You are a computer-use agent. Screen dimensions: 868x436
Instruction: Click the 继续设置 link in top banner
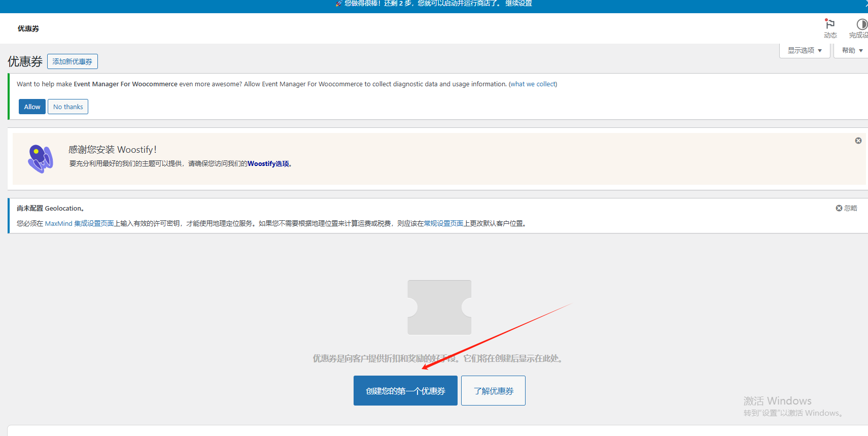tap(518, 4)
